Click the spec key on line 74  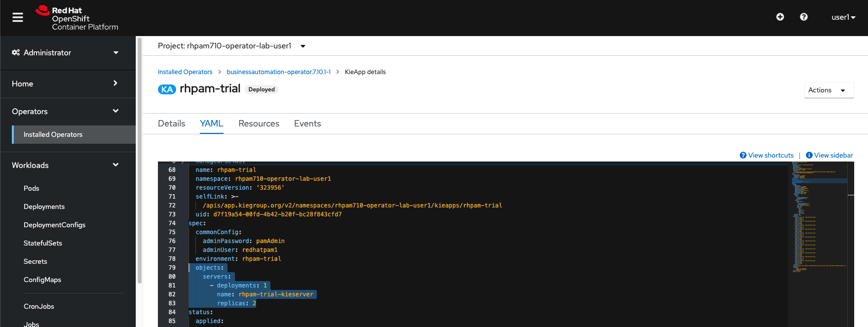click(196, 223)
